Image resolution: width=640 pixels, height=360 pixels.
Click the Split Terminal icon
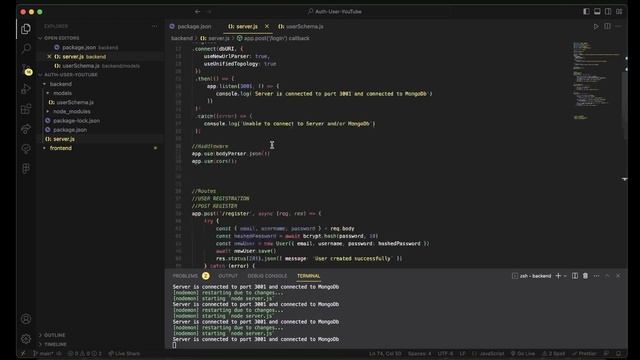[575, 276]
